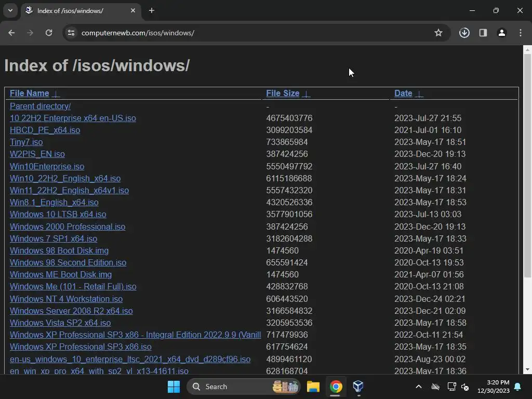Sort by File Size column header
The height and width of the screenshot is (399, 532).
point(283,94)
